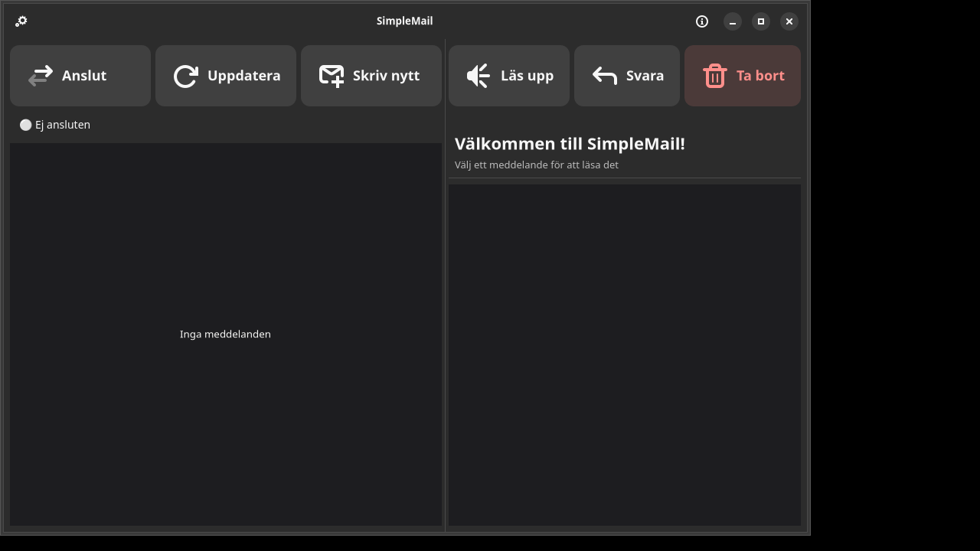Viewport: 980px width, 551px height.
Task: Open settings gear in the title bar
Action: click(21, 21)
